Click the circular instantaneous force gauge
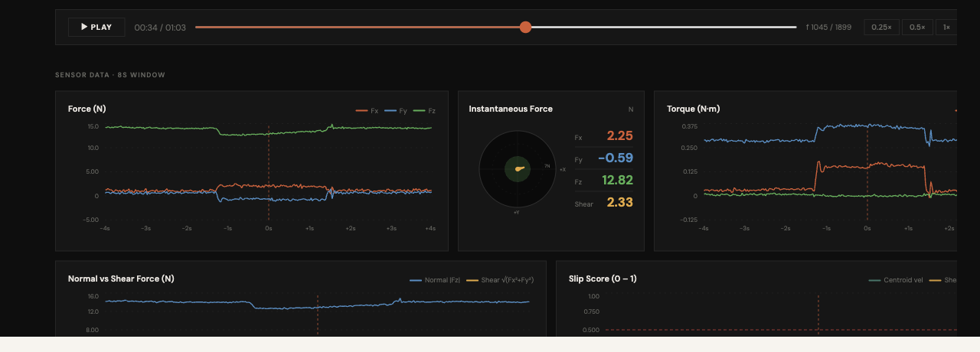Viewport: 980px width, 352px height. pos(518,168)
